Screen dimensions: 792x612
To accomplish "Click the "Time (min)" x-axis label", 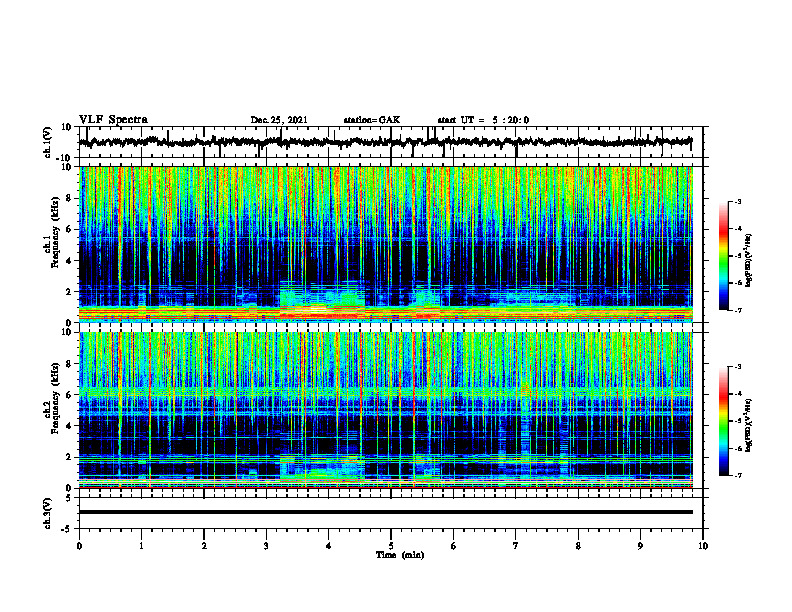I will [400, 555].
